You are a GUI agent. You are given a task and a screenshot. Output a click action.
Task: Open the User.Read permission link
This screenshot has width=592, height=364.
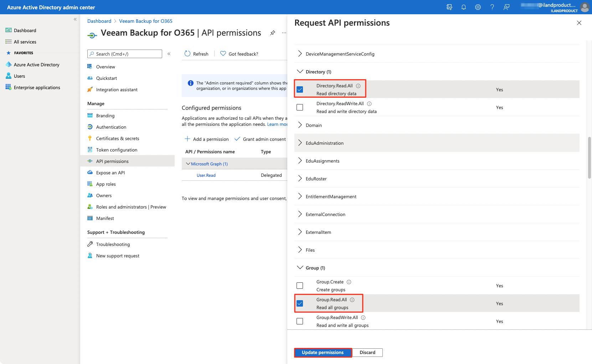click(x=206, y=175)
